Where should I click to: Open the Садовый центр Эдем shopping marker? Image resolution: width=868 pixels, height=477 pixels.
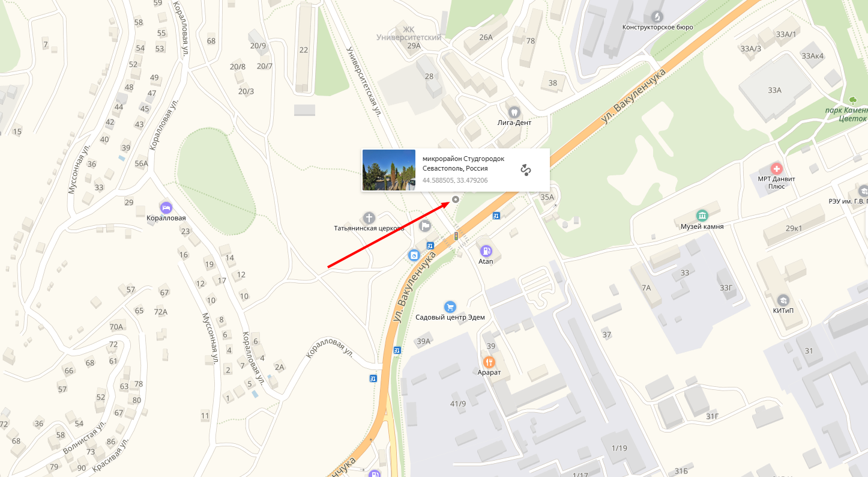click(450, 306)
